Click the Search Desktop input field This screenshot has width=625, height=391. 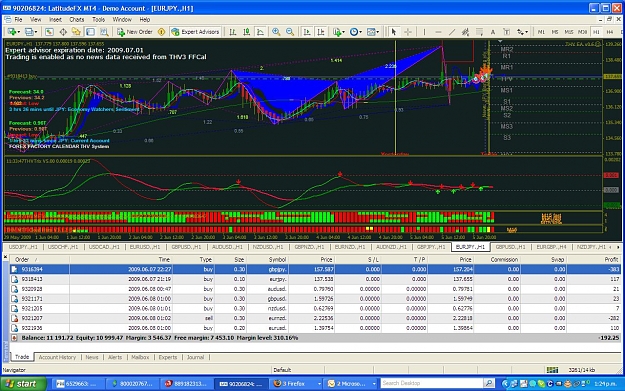pyautogui.click(x=431, y=383)
